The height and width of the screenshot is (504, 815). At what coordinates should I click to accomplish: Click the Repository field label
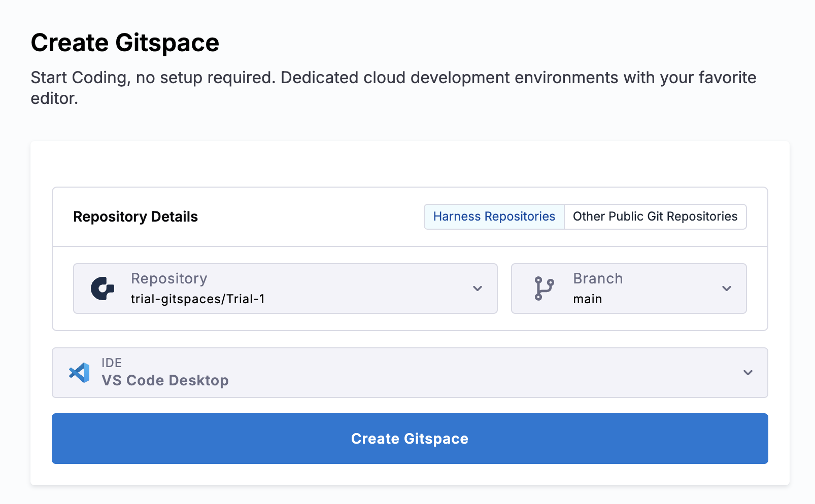pyautogui.click(x=169, y=278)
